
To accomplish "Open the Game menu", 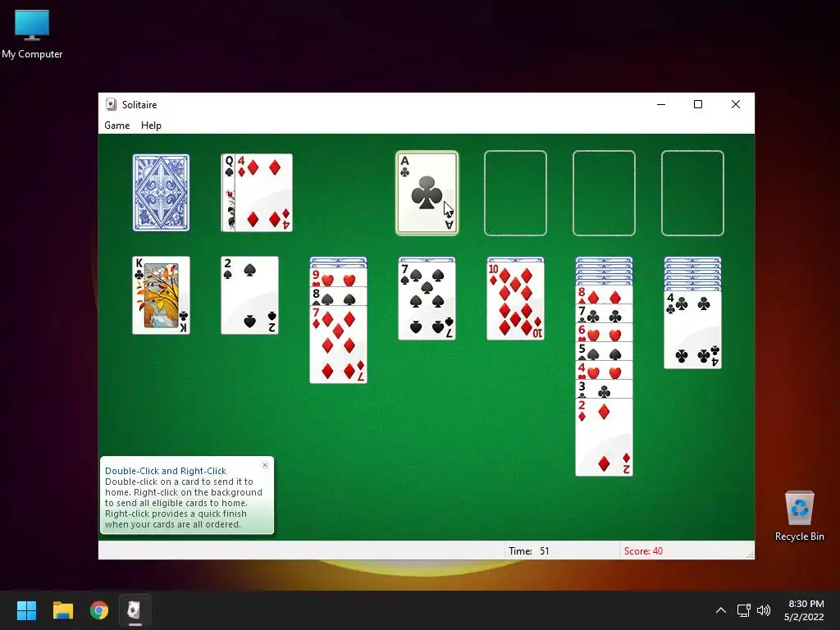I will pyautogui.click(x=116, y=126).
